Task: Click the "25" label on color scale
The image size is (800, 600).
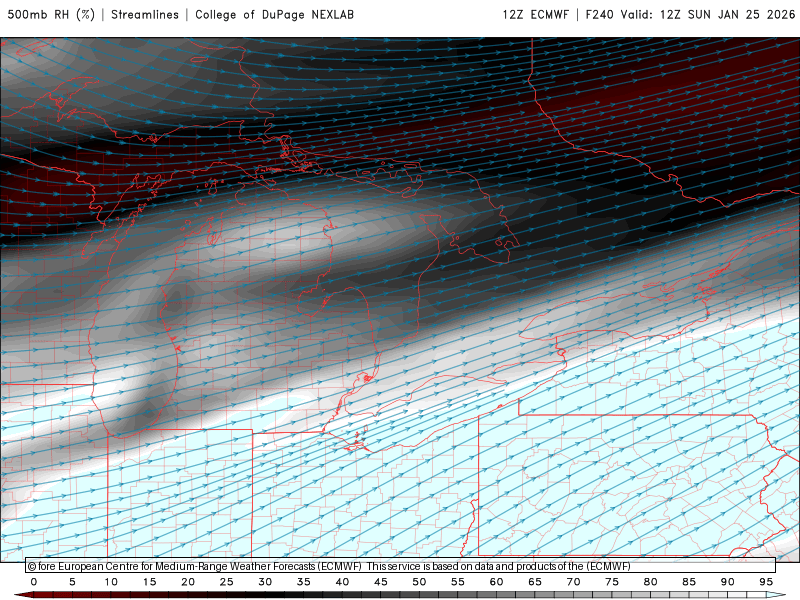Action: pyautogui.click(x=226, y=582)
